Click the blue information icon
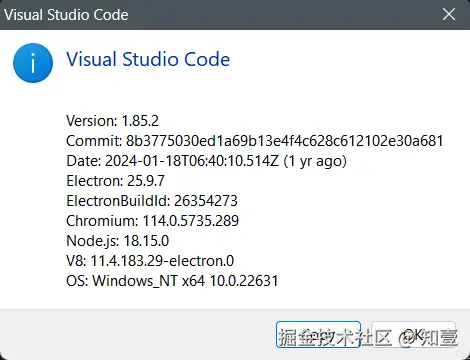Viewport: 470px width, 360px height. 33,63
